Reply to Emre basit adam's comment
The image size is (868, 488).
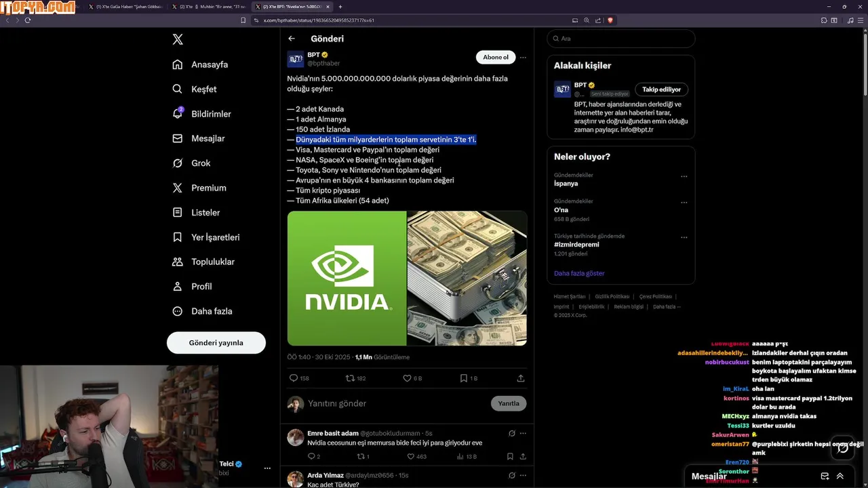tap(313, 457)
